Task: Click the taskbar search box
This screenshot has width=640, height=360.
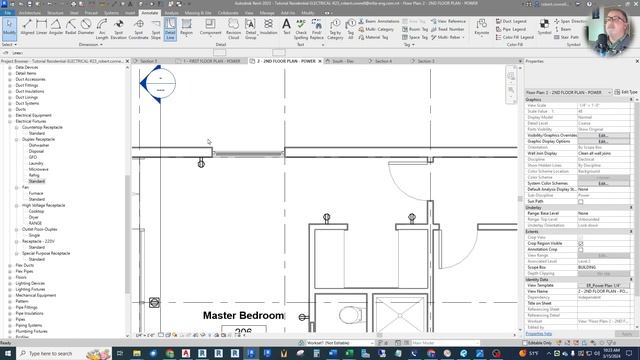Action: click(64, 353)
